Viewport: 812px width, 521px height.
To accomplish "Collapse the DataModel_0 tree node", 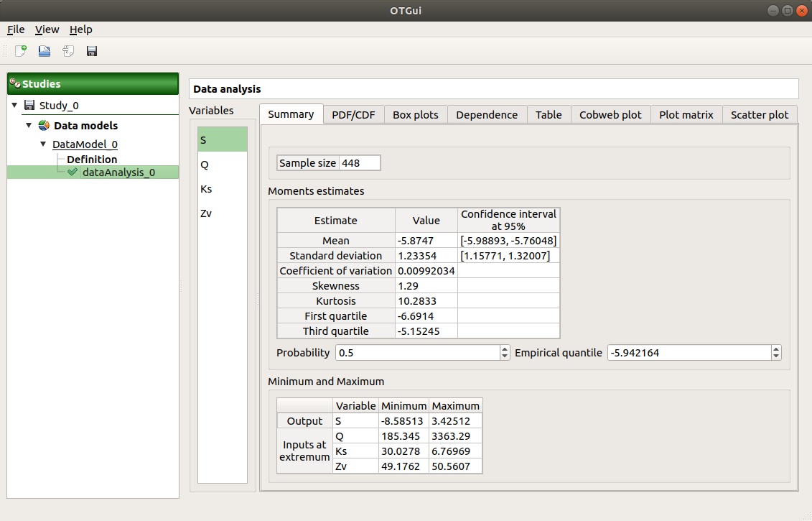I will [43, 144].
